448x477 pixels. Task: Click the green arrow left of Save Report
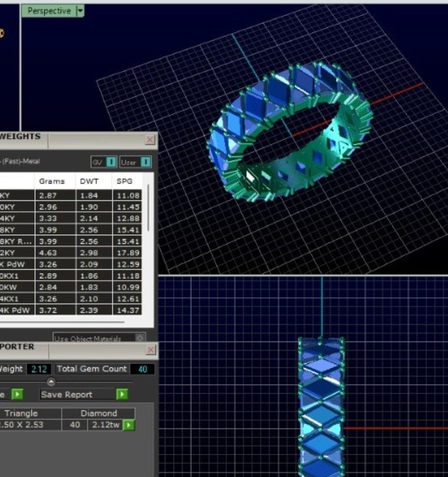pyautogui.click(x=17, y=394)
